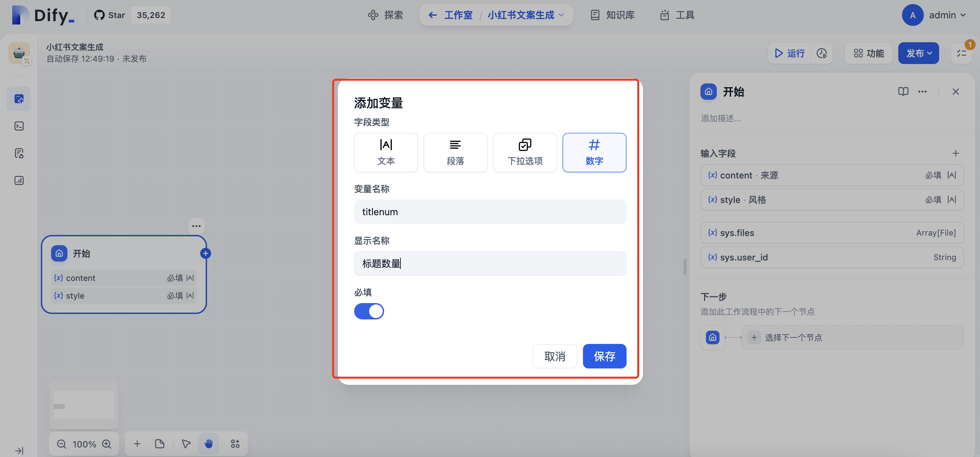The width and height of the screenshot is (980, 457).
Task: Click the 保存 save button
Action: click(604, 356)
